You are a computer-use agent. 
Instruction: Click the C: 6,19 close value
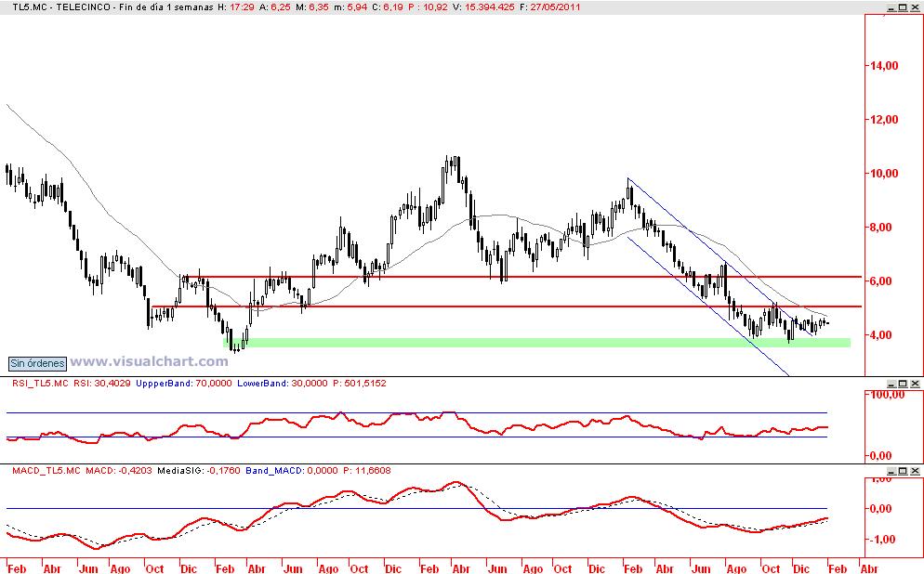pyautogui.click(x=388, y=7)
